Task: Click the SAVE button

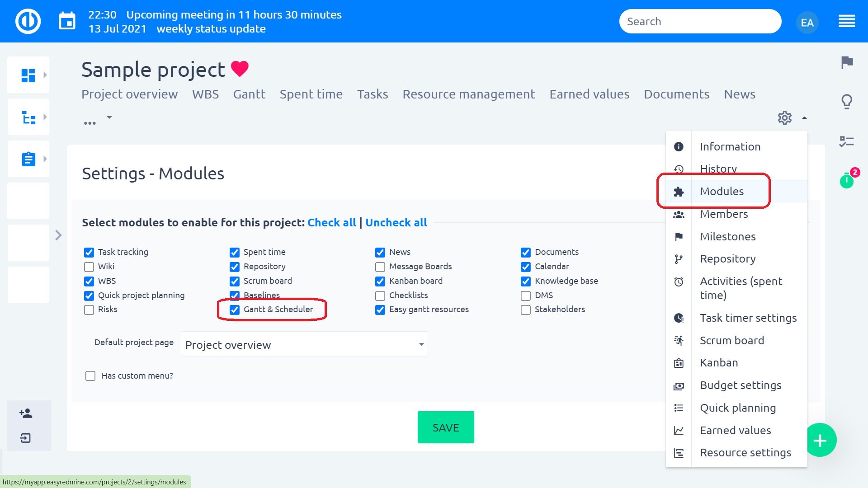Action: coord(445,427)
